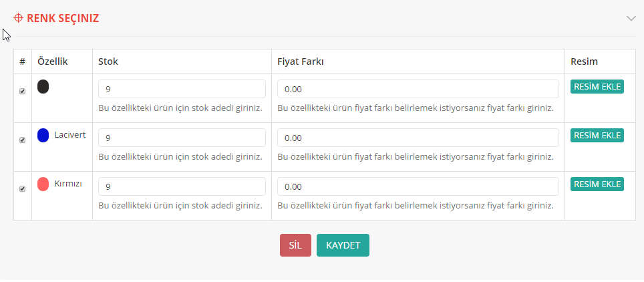Click the red Kırmızı color swatch
644x282 pixels.
[43, 184]
